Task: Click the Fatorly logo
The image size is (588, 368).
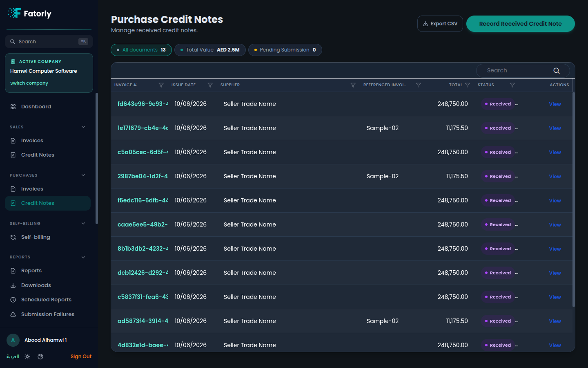Action: (29, 13)
